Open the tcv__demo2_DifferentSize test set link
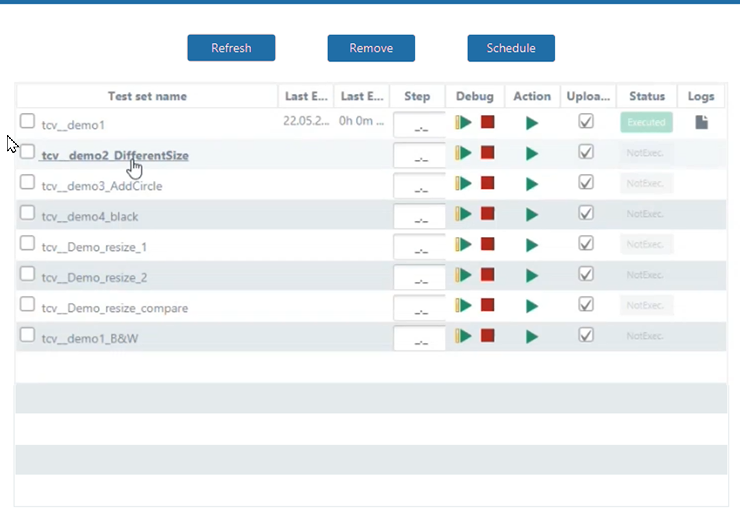The width and height of the screenshot is (740, 524). pyautogui.click(x=115, y=155)
